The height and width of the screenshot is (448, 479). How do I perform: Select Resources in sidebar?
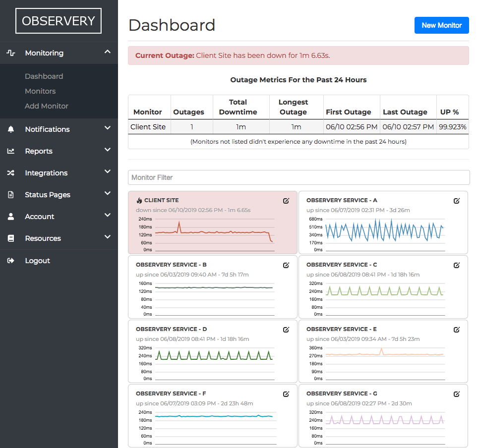pyautogui.click(x=43, y=238)
